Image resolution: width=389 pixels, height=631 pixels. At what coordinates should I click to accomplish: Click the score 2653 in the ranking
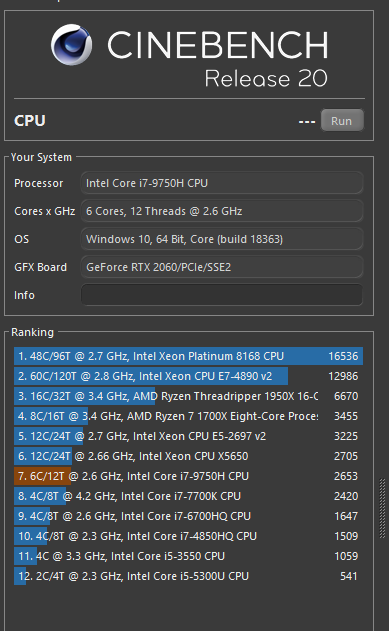point(346,476)
